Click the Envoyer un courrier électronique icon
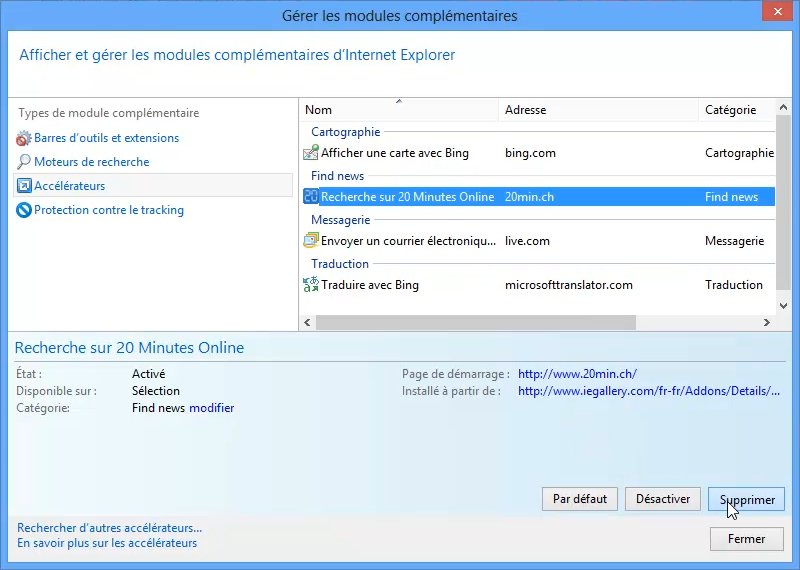The image size is (800, 570). pos(310,241)
